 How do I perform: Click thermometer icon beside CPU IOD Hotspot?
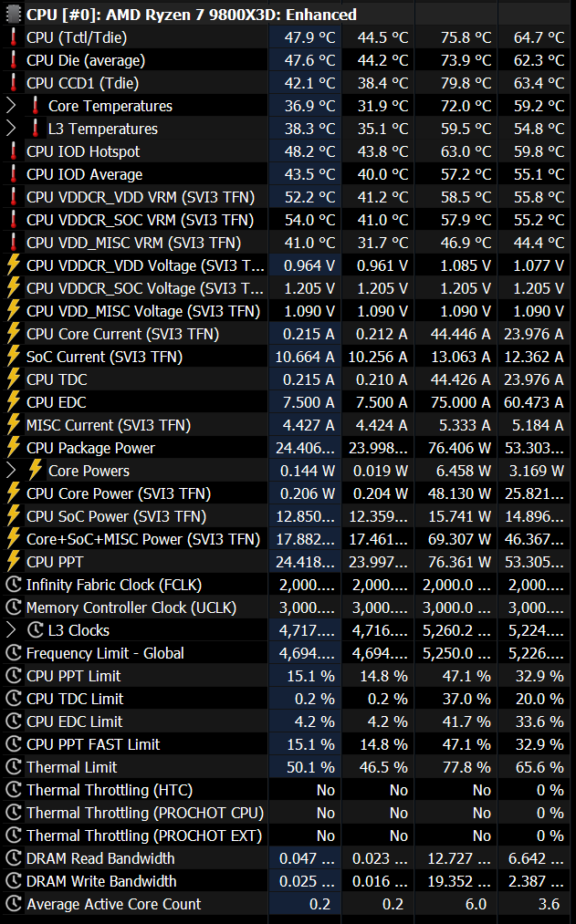pyautogui.click(x=13, y=151)
